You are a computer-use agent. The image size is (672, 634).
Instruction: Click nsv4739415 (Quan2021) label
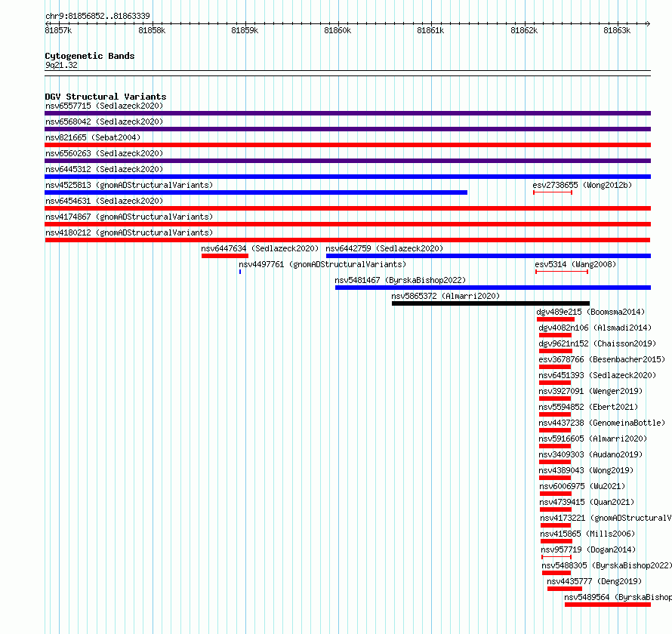click(587, 502)
